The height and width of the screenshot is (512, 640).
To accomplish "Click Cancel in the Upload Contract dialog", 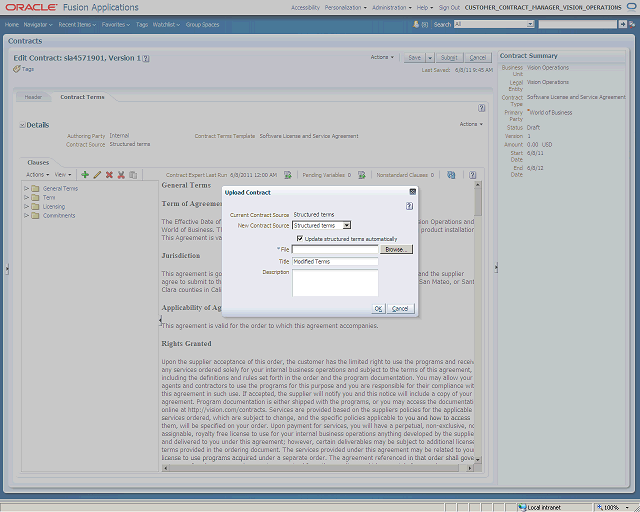I will (x=400, y=309).
